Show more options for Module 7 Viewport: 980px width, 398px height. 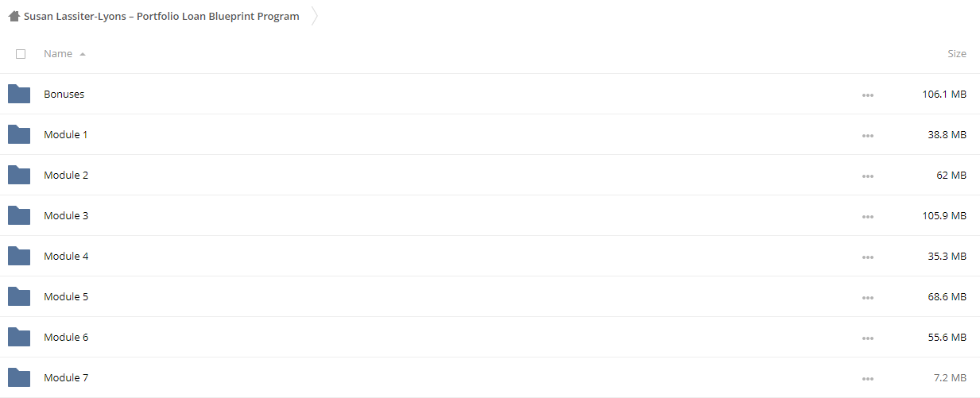coord(867,378)
